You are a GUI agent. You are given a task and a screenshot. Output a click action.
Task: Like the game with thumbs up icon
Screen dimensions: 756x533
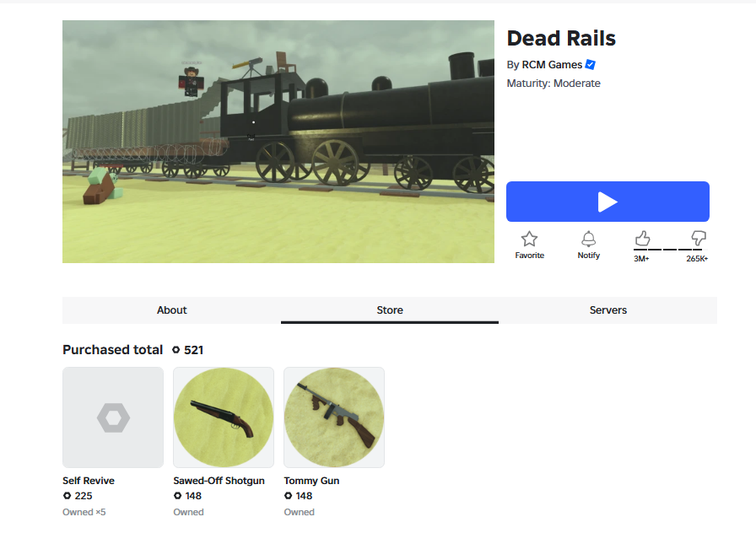(x=642, y=238)
